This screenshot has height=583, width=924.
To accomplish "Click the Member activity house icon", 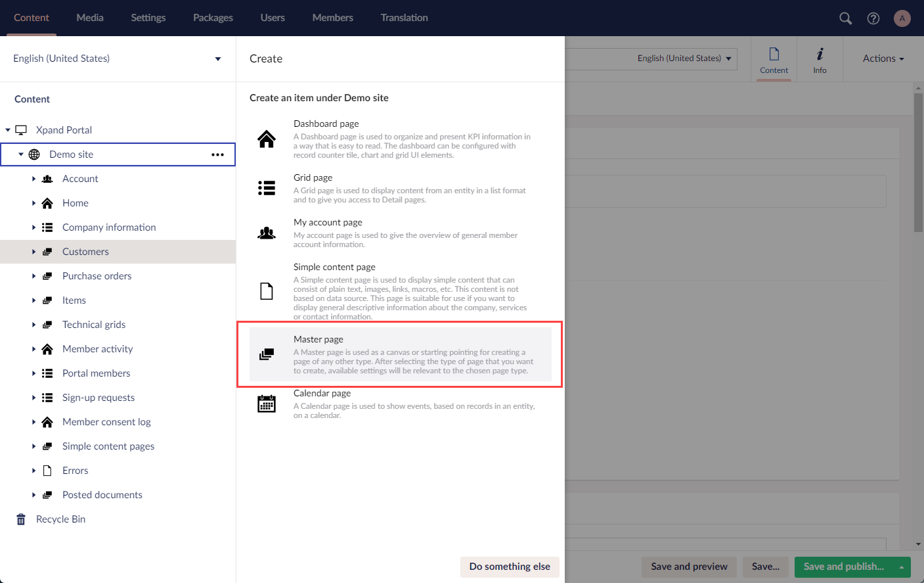I will 47,349.
